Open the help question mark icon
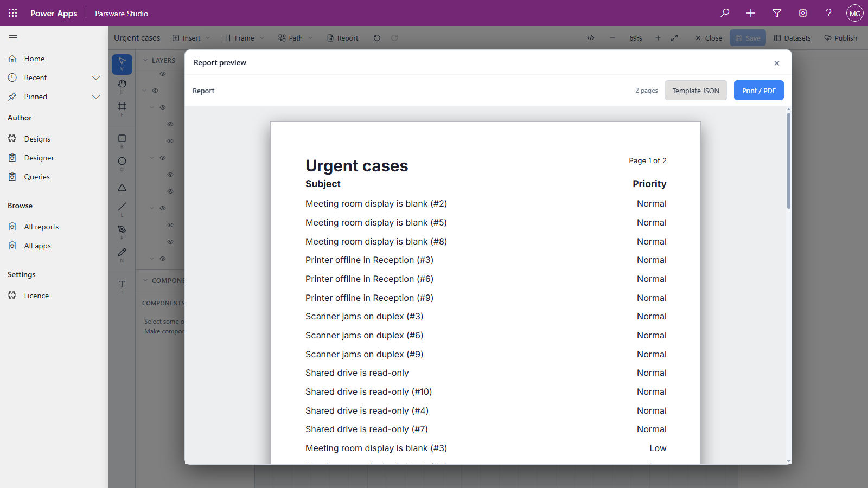The height and width of the screenshot is (488, 868). 829,13
